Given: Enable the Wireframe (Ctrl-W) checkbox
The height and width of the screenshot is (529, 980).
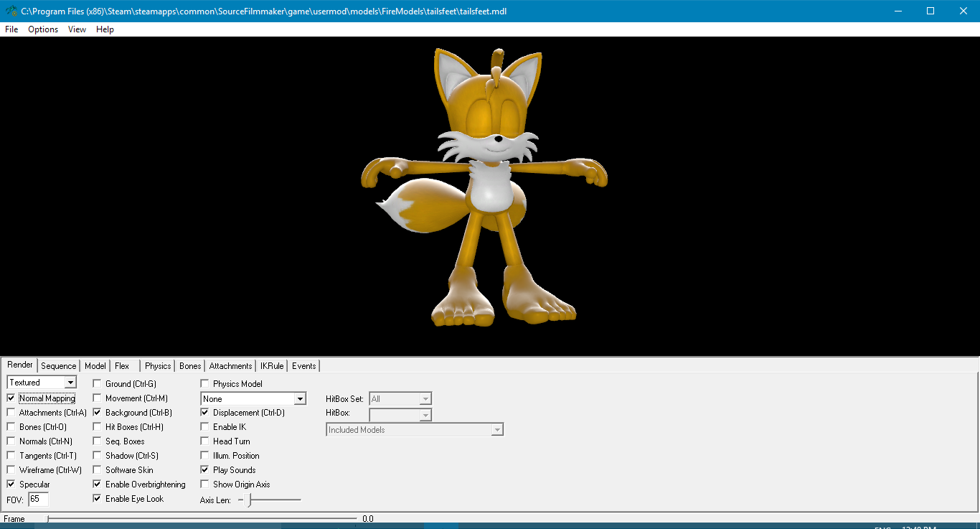Looking at the screenshot, I should (x=11, y=470).
